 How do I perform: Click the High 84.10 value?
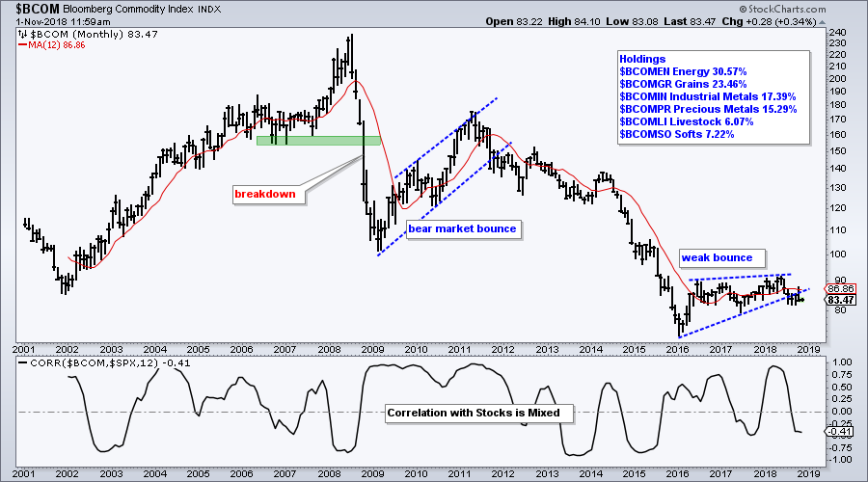coord(574,21)
